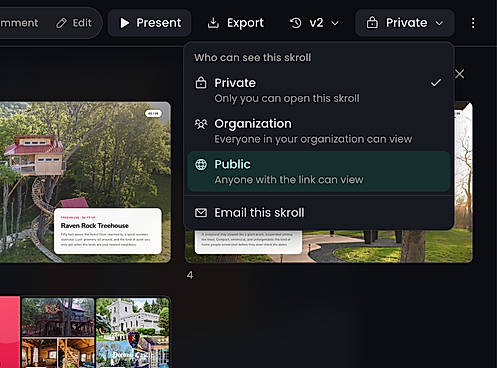This screenshot has width=497, height=368.
Task: Click the red-pink slide thumbnail
Action: click(10, 333)
